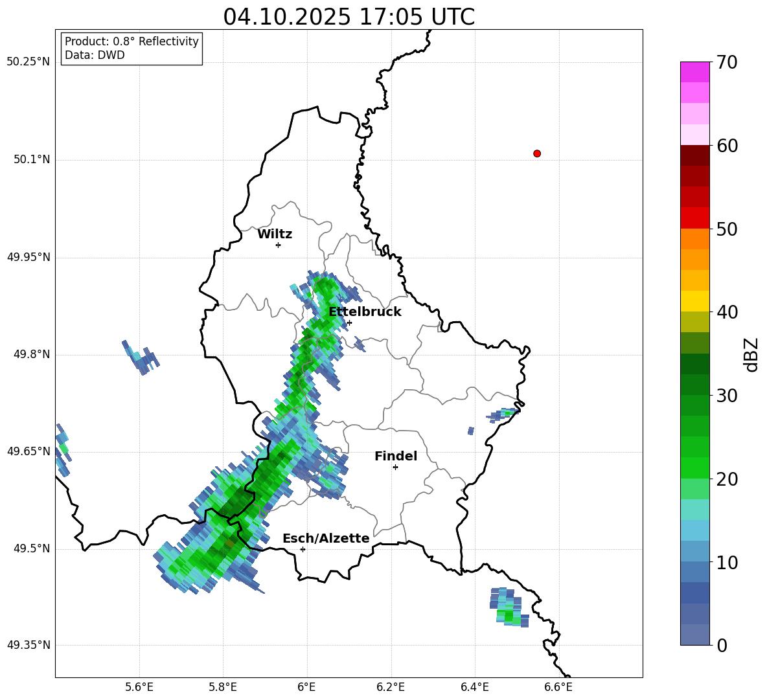767x700 pixels.
Task: Click the 40 value on colorbar
Action: click(x=727, y=312)
